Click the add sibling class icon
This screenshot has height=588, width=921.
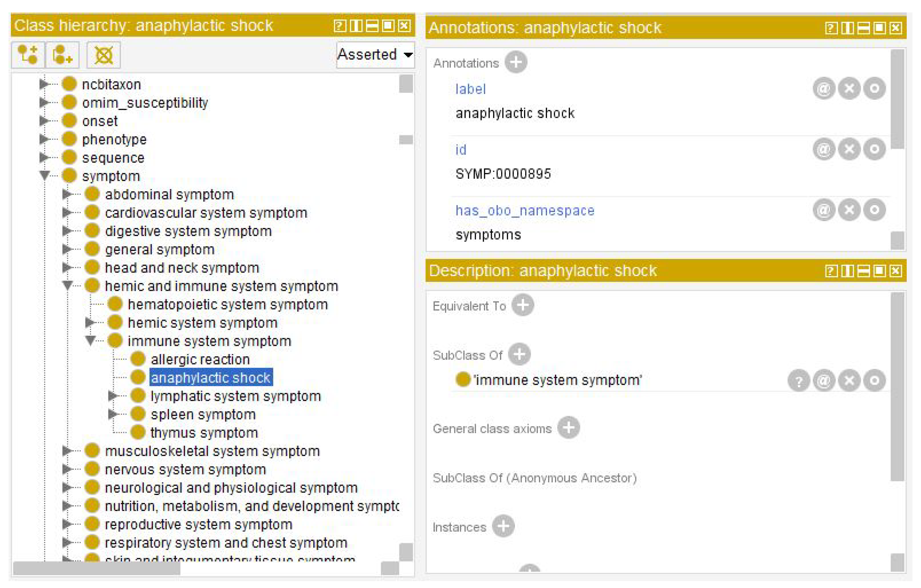coord(62,55)
